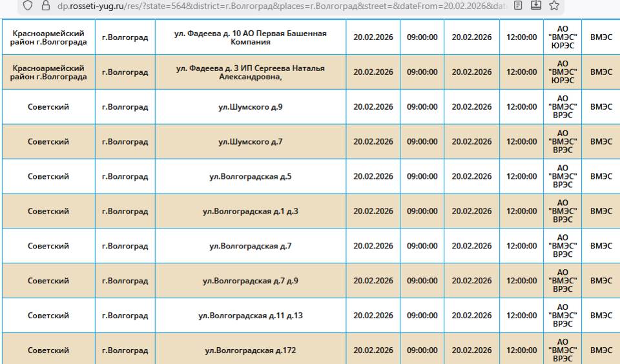This screenshot has height=364, width=620.
Task: Click АО ВМЭС ЮРЭС cell in first row
Action: 563,37
